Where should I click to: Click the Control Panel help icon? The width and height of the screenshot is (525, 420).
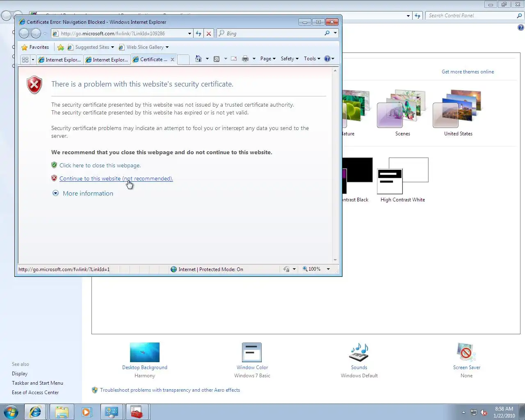[520, 28]
